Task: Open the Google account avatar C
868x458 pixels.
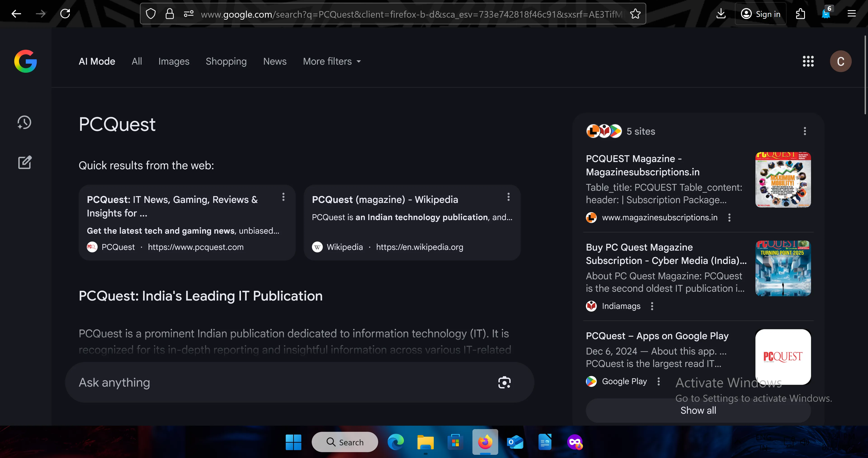Action: coord(840,61)
